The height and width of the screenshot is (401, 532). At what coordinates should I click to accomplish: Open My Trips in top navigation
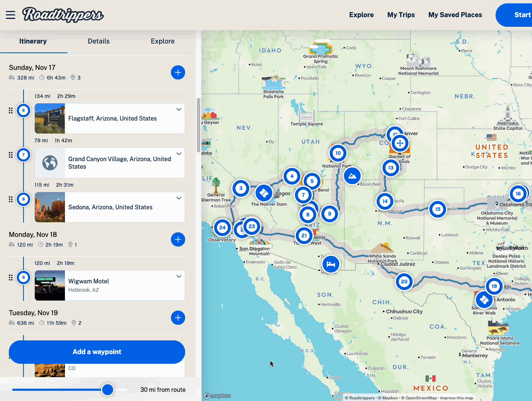coord(401,15)
